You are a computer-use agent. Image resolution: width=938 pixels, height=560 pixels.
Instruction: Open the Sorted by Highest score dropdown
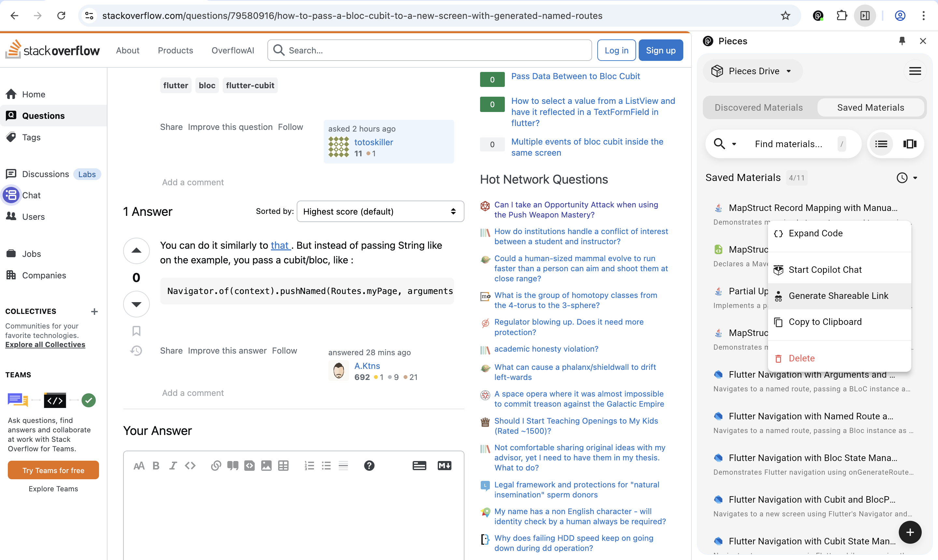380,211
